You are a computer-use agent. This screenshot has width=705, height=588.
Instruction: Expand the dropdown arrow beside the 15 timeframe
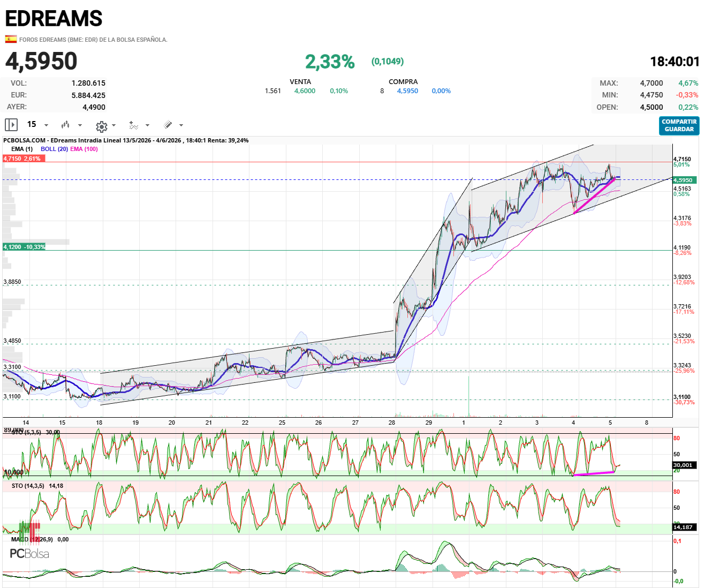(46, 125)
